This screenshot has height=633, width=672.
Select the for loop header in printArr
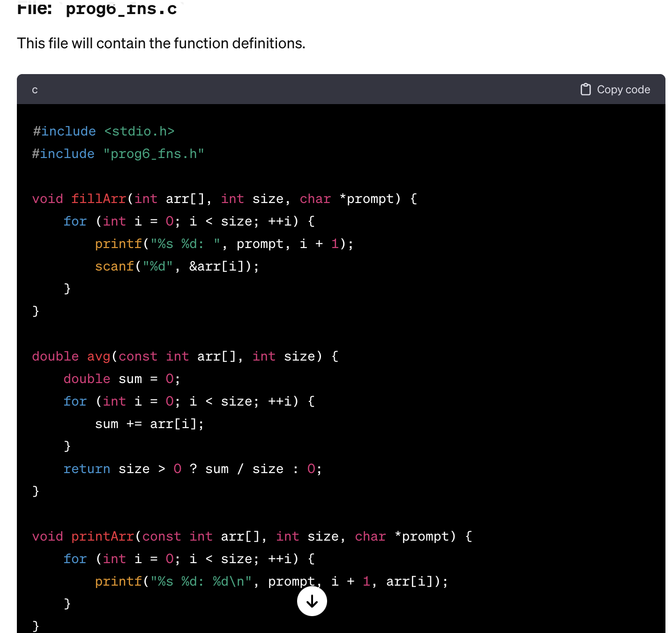click(x=188, y=558)
